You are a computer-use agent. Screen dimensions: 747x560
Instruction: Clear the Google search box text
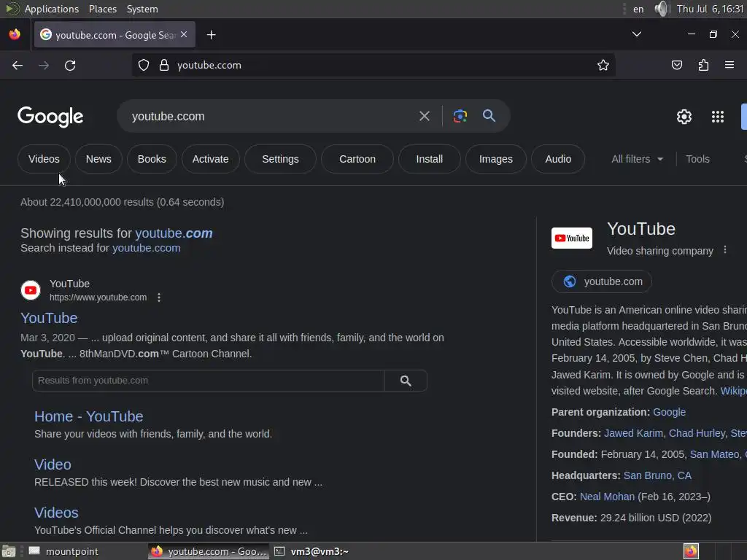(x=424, y=116)
